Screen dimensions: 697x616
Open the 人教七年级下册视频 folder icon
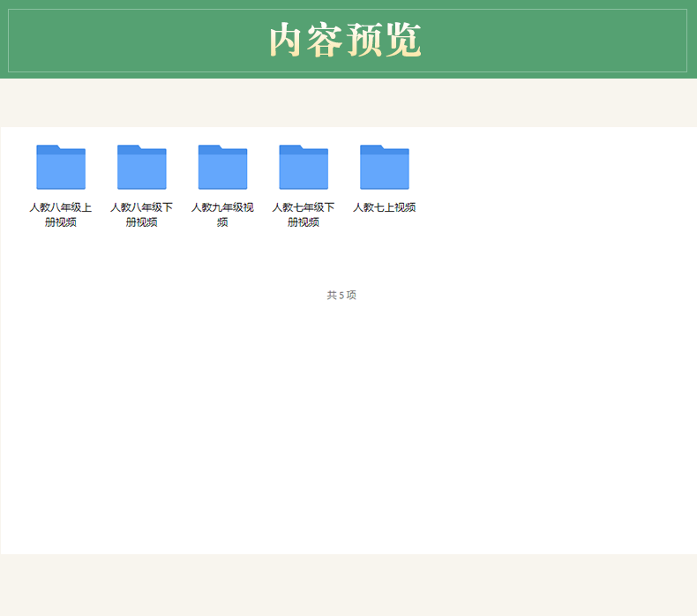tap(304, 167)
